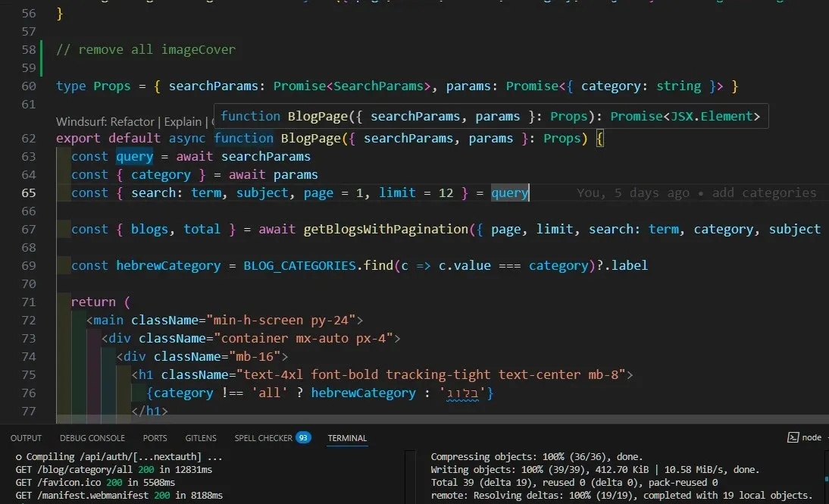Click the BlogPage signature hover tooltip
The width and height of the screenshot is (829, 504).
click(490, 116)
